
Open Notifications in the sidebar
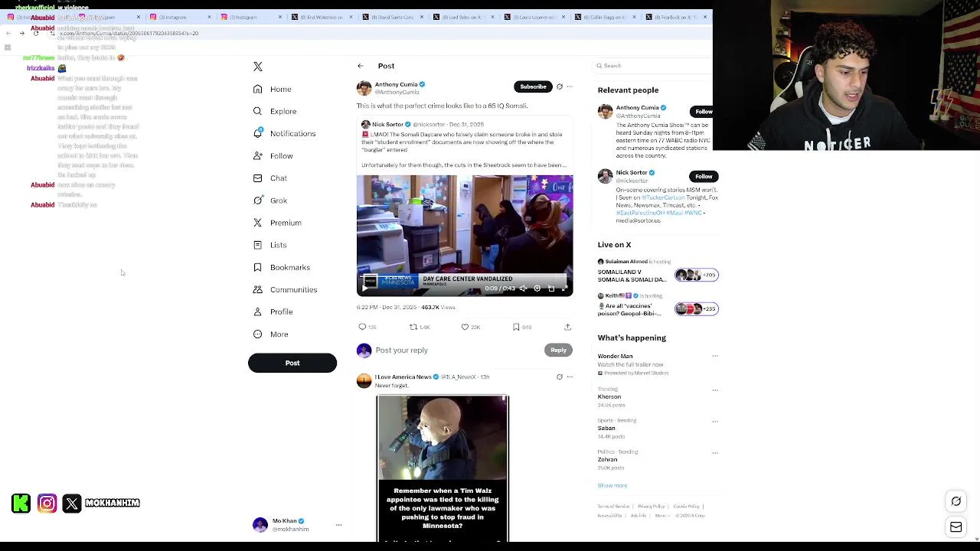284,134
